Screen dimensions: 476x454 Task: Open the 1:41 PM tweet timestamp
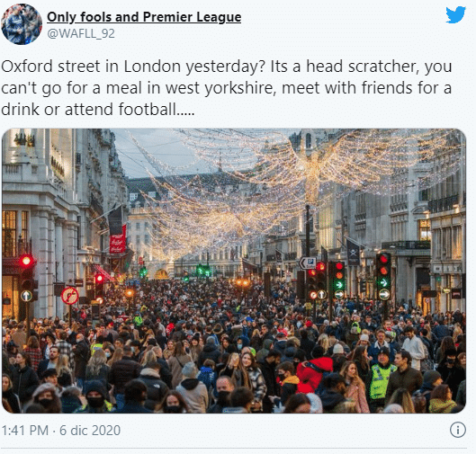25,431
